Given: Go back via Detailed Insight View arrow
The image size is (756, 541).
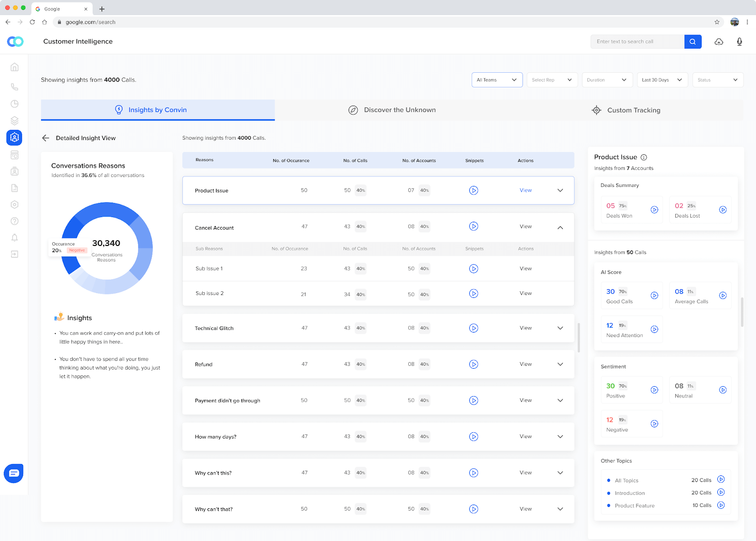Looking at the screenshot, I should pyautogui.click(x=45, y=138).
